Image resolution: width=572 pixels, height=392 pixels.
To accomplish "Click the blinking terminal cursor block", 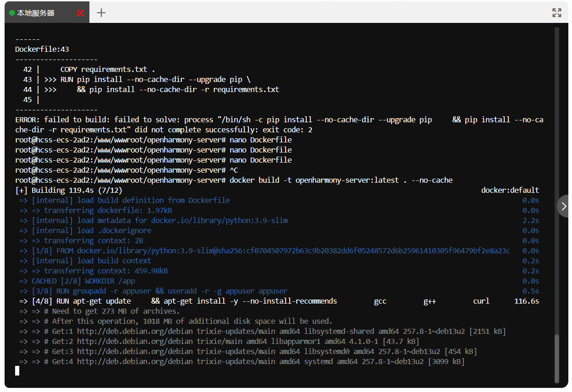I will (17, 371).
